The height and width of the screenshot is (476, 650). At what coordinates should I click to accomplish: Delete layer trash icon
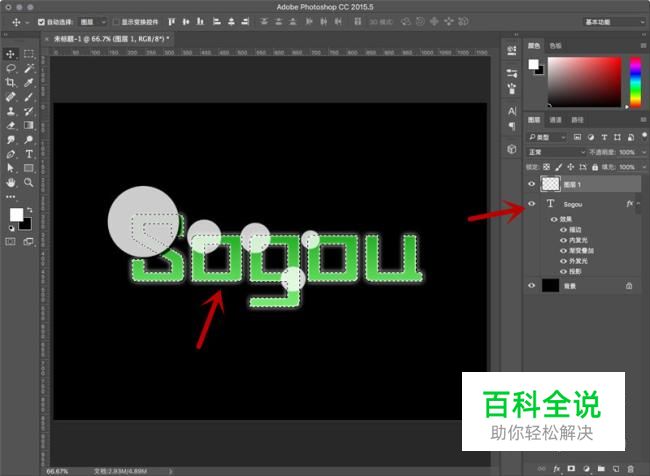630,469
